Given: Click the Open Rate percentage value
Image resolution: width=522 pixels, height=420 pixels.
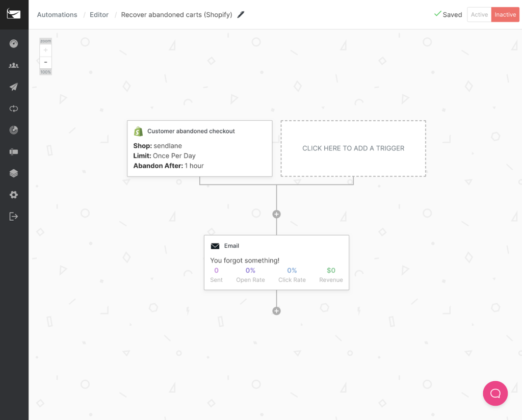Looking at the screenshot, I should pos(250,270).
